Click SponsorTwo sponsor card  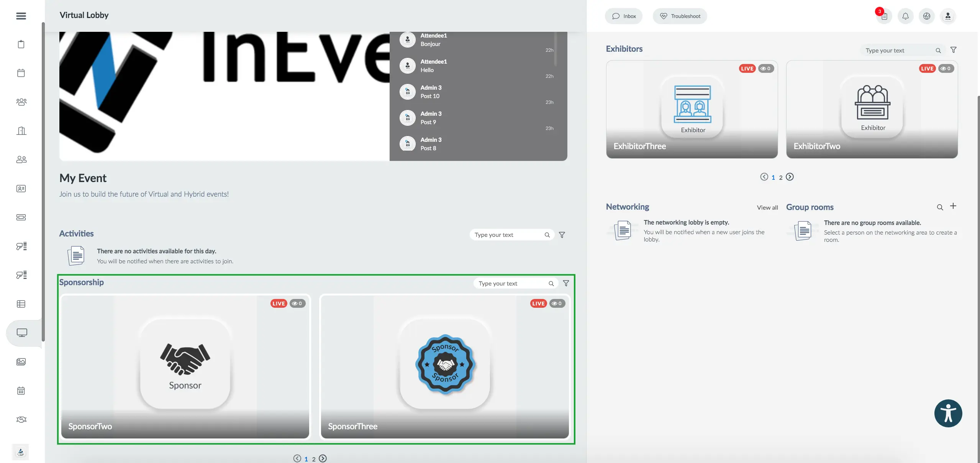(x=186, y=365)
